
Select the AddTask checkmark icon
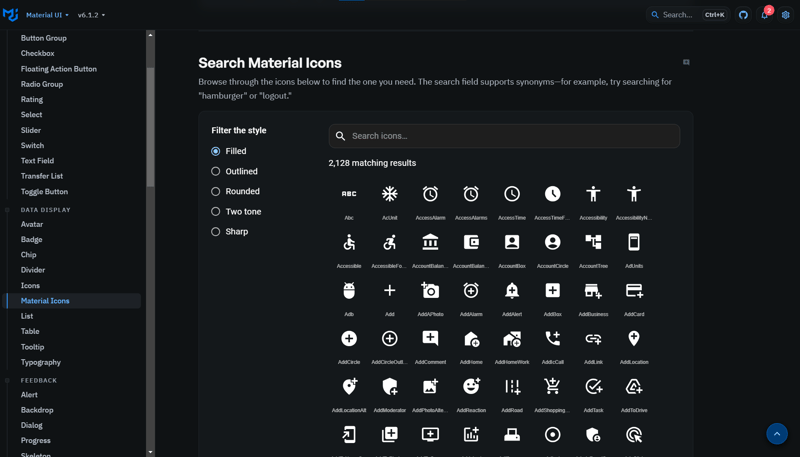593,387
